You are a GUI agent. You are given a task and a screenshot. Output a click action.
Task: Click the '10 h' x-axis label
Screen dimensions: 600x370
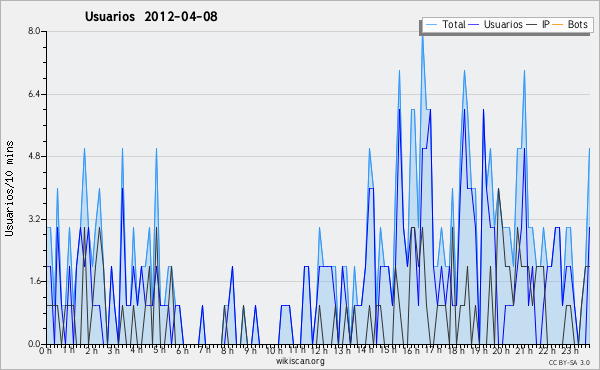tap(274, 350)
